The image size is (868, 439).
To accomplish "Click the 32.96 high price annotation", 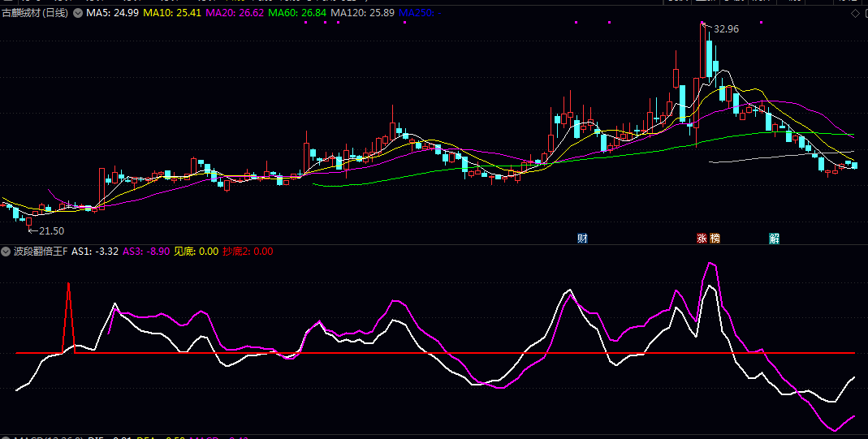I will coord(726,29).
